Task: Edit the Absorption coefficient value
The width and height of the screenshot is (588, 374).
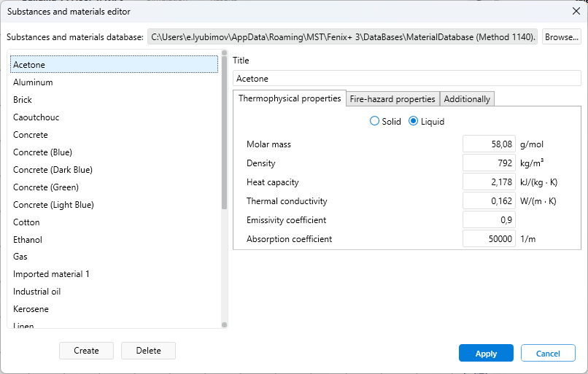Action: click(489, 238)
